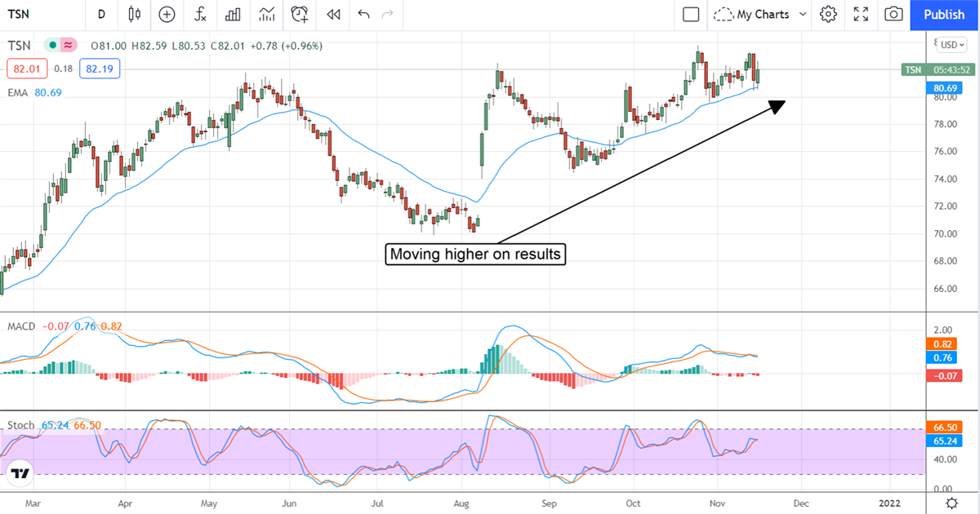
Task: Toggle the green market status indicator
Action: 52,45
